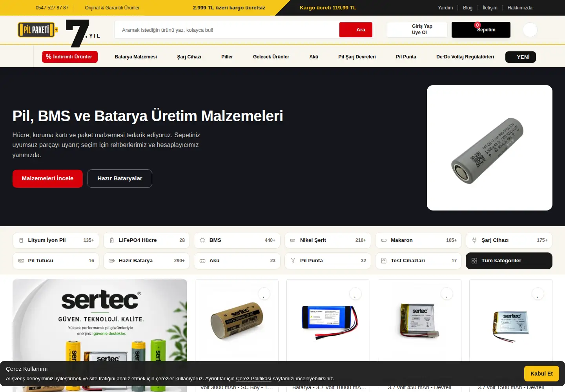Accept cookies with Kabul Et

[541, 374]
